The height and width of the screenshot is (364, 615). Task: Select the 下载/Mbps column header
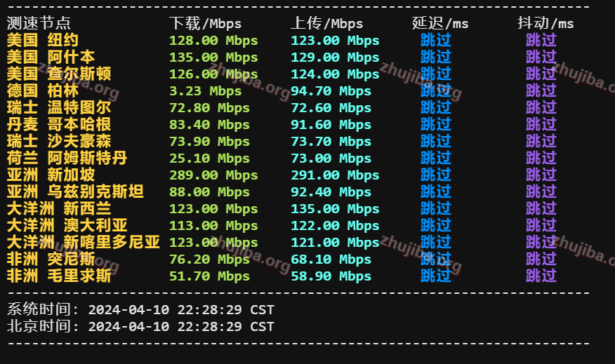point(205,24)
